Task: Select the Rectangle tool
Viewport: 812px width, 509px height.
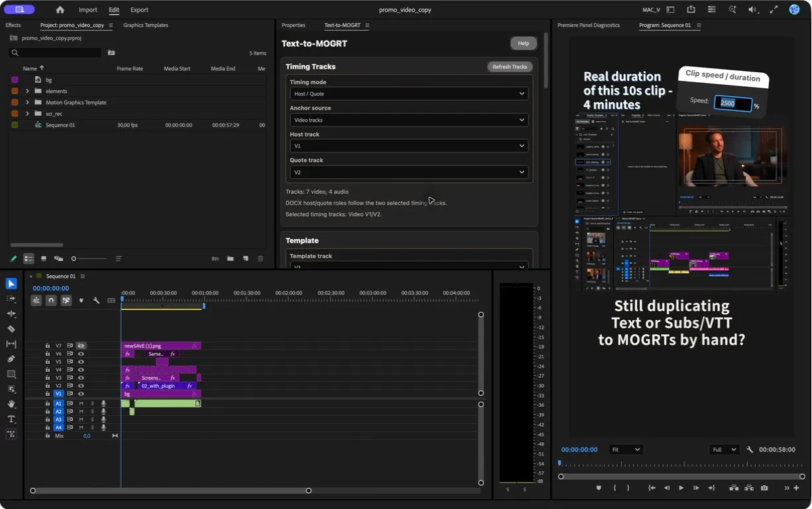Action: point(11,374)
